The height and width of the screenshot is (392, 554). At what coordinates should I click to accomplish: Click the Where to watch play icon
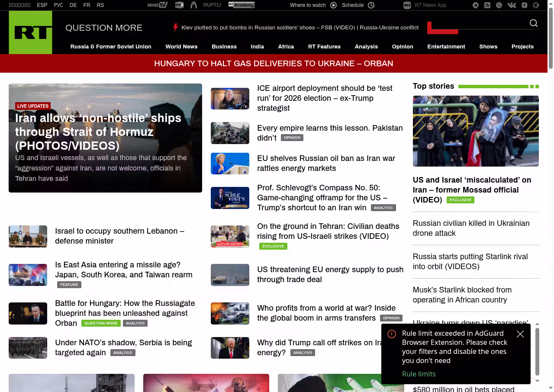333,5
